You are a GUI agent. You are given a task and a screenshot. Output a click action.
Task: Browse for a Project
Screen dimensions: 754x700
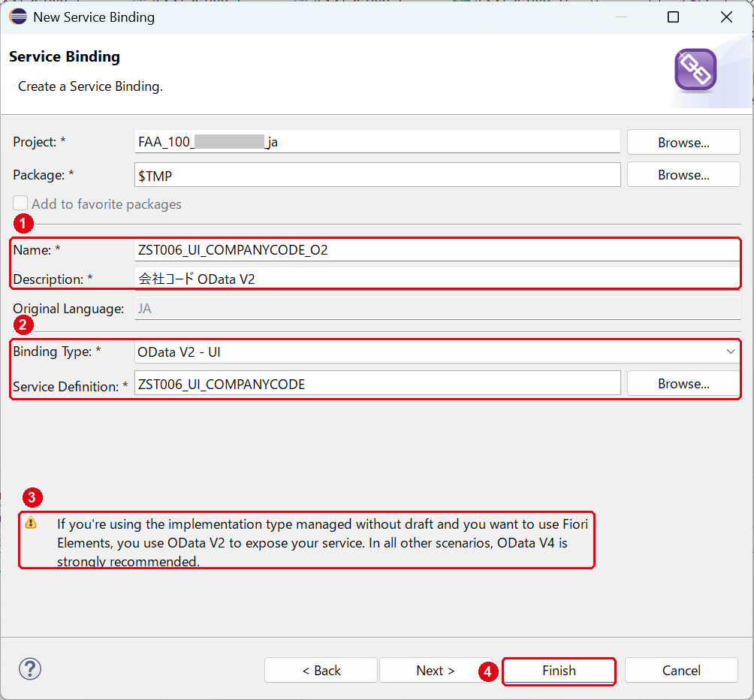tap(683, 142)
